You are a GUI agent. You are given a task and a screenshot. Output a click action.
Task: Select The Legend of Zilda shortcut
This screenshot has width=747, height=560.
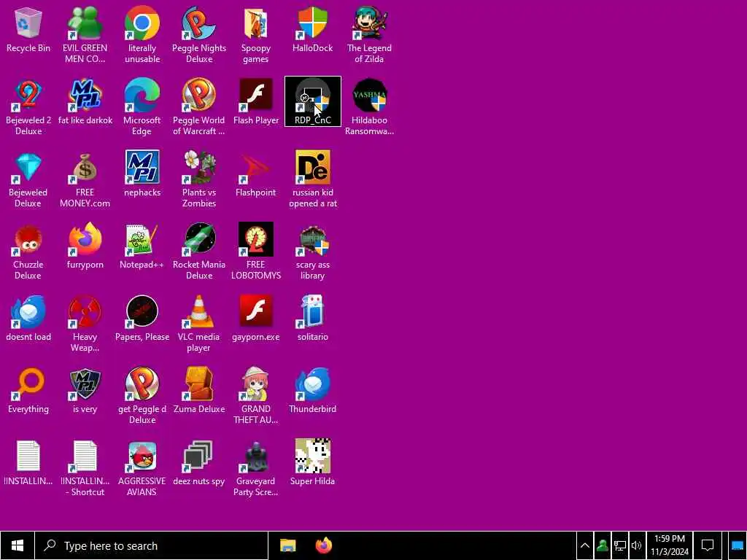tap(369, 34)
